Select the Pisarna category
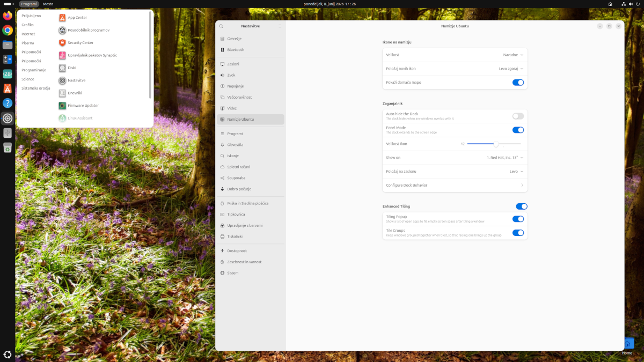Viewport: 644px width, 362px height. (x=28, y=43)
